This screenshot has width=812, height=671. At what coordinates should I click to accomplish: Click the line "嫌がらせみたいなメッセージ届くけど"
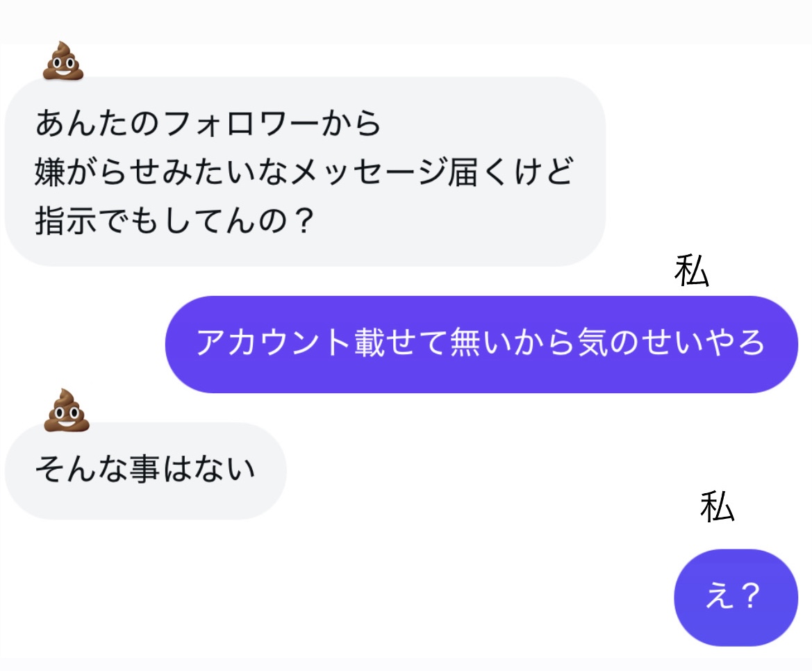coord(304,172)
